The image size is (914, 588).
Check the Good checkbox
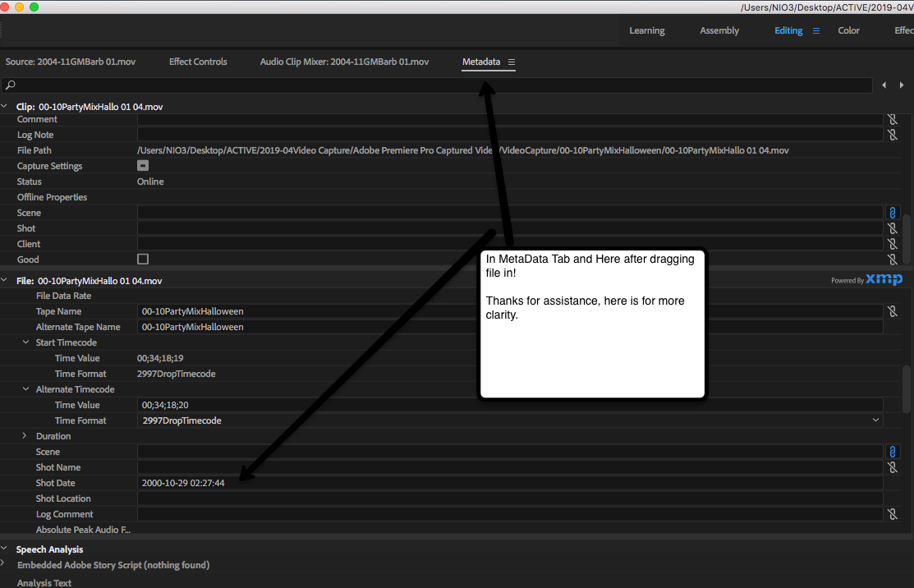142,259
